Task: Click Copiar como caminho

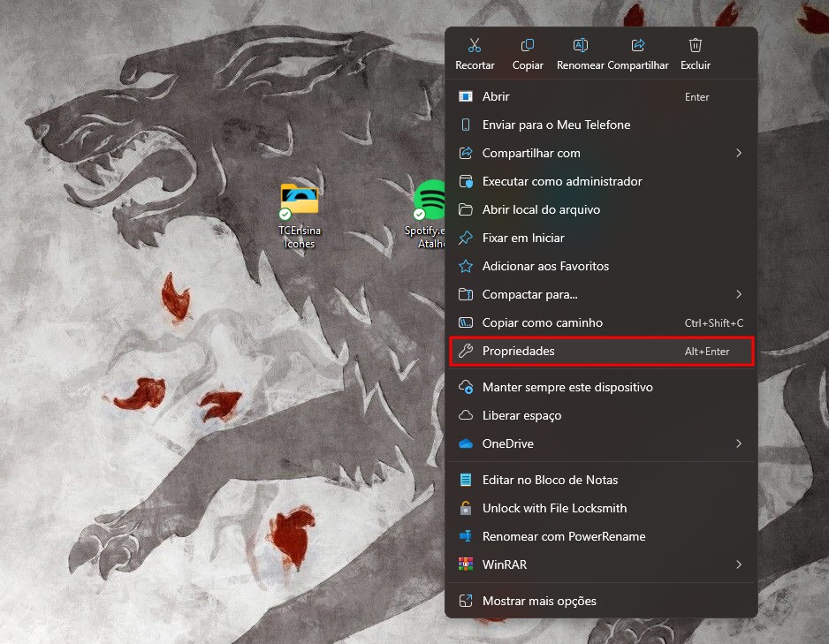Action: coord(542,323)
